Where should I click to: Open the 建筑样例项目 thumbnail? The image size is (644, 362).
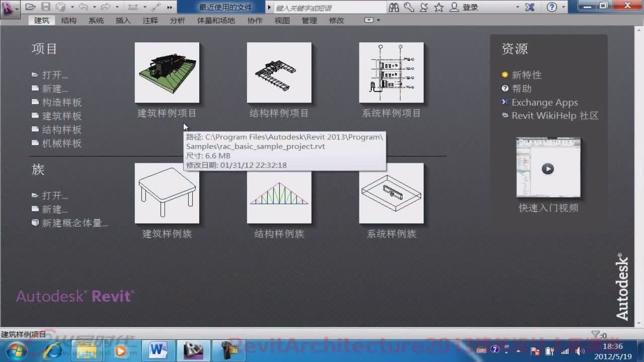click(167, 72)
